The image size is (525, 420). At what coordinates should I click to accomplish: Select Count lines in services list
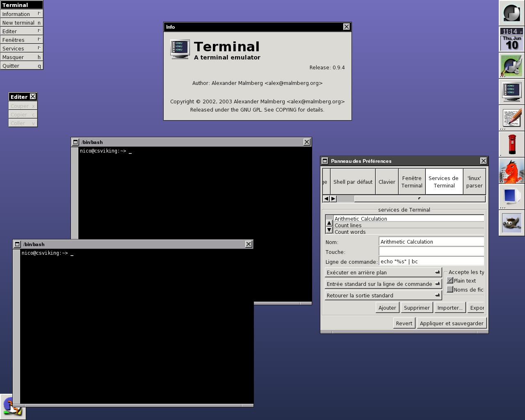pos(409,225)
